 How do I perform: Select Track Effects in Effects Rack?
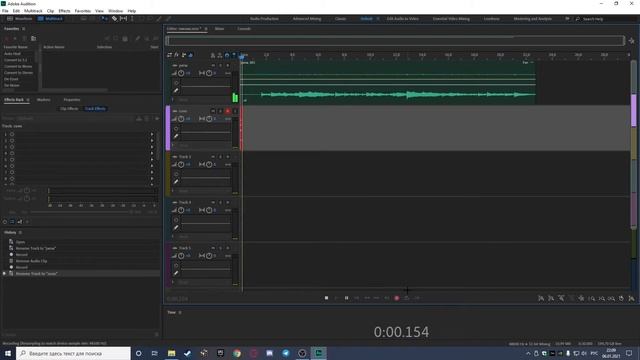[x=95, y=109]
